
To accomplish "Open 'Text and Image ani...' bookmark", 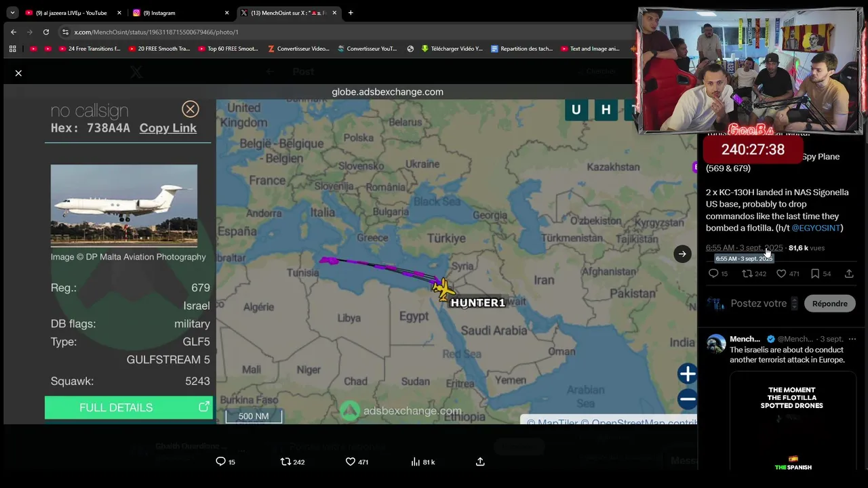I will point(591,49).
